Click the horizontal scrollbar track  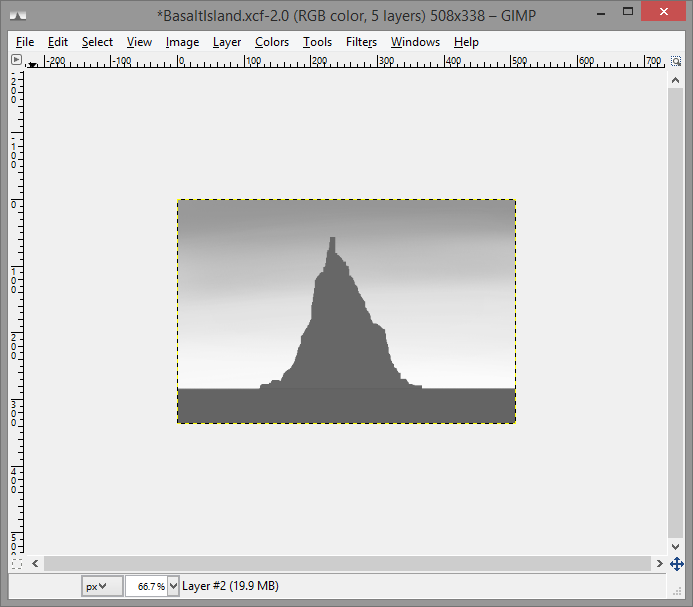click(347, 564)
